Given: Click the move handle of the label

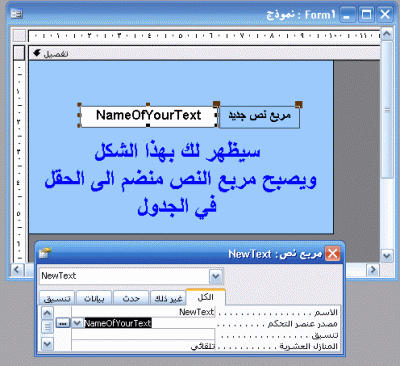Looking at the screenshot, I should coord(299,104).
